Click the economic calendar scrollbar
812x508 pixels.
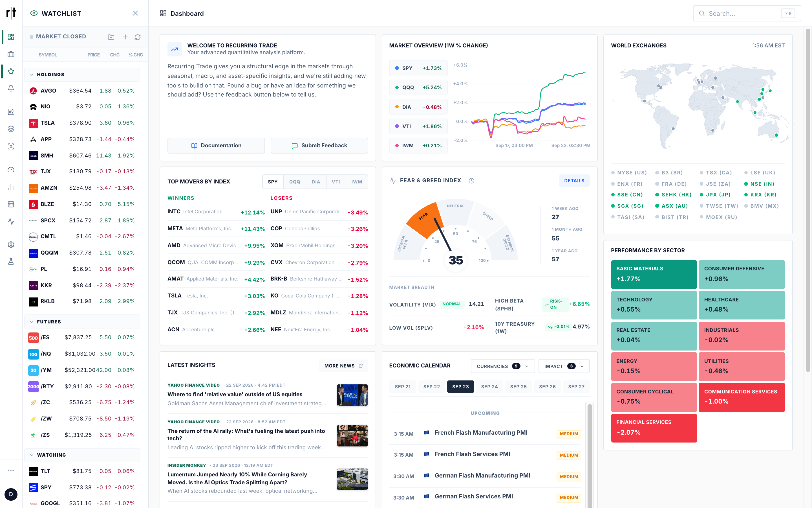pyautogui.click(x=590, y=455)
